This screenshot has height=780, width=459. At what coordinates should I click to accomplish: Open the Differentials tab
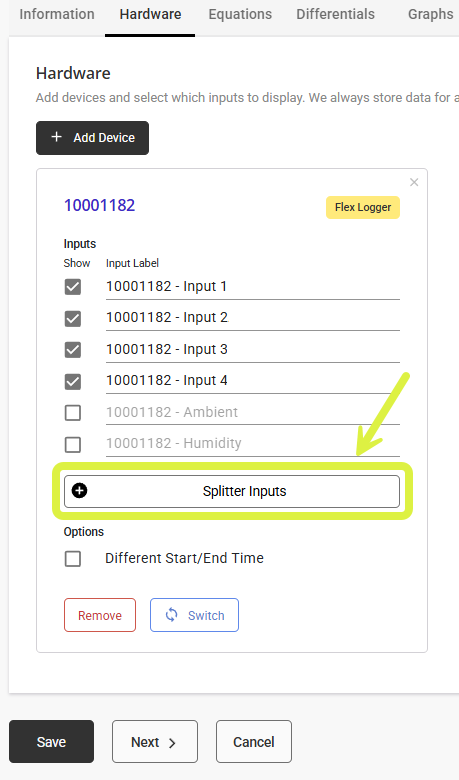coord(336,14)
